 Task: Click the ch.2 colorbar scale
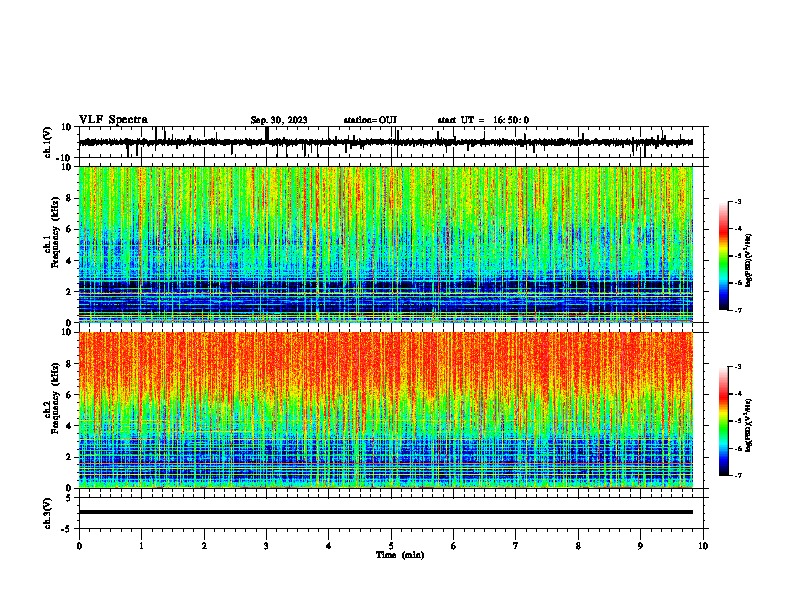724,421
